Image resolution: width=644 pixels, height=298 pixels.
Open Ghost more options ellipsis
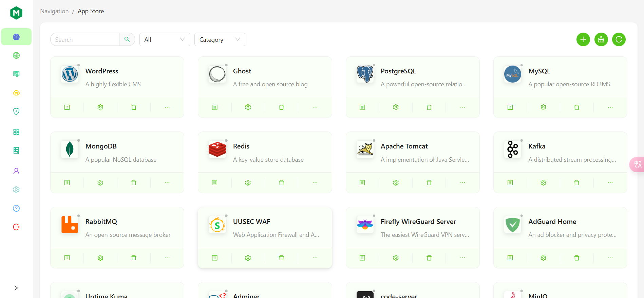(315, 107)
